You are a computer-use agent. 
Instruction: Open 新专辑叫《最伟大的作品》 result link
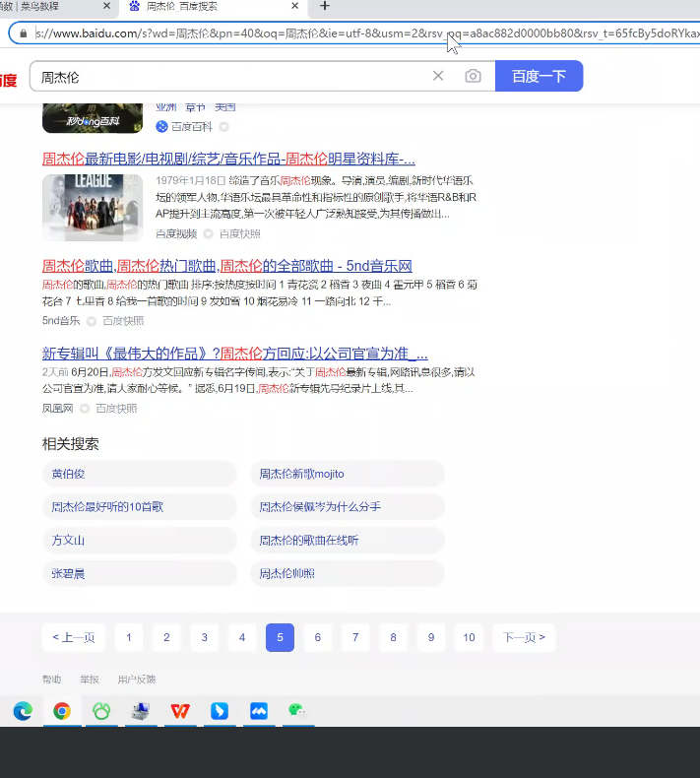[235, 354]
